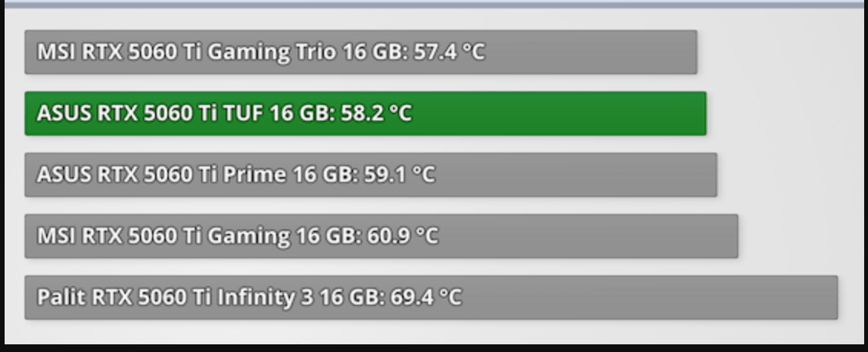Click MSI in the 57.4 °C bar
Screen dimensions: 868x352
pos(56,52)
